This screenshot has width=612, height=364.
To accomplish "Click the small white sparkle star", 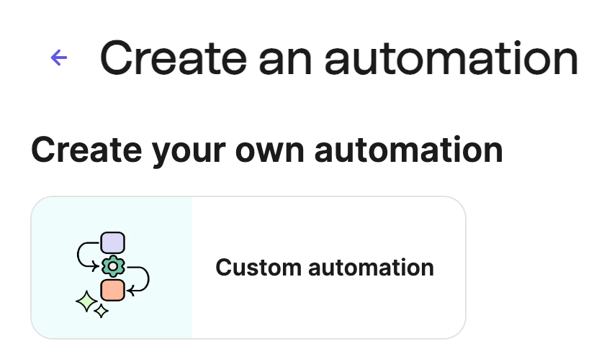I will pos(102,311).
